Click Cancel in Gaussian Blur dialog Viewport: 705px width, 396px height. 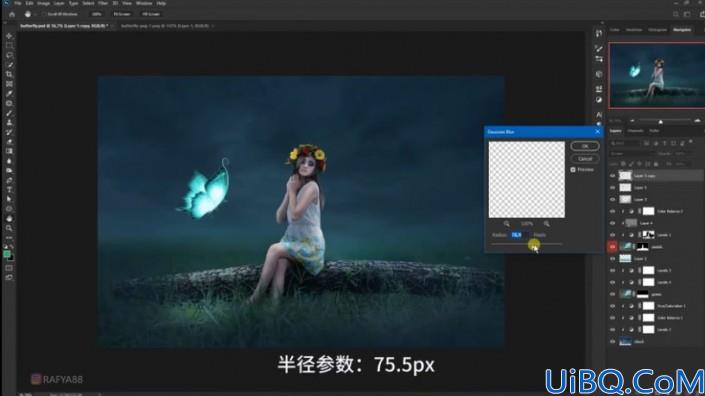pyautogui.click(x=585, y=158)
